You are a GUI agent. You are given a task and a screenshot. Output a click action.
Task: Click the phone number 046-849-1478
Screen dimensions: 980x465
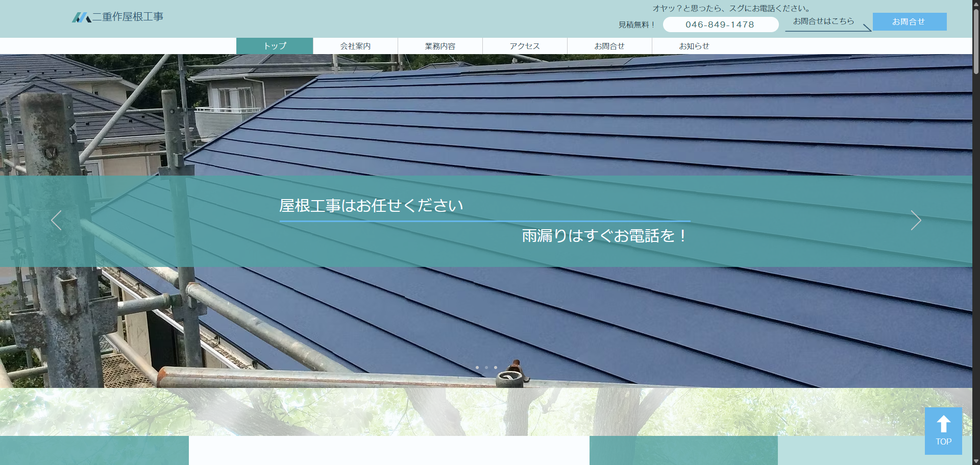pyautogui.click(x=720, y=25)
